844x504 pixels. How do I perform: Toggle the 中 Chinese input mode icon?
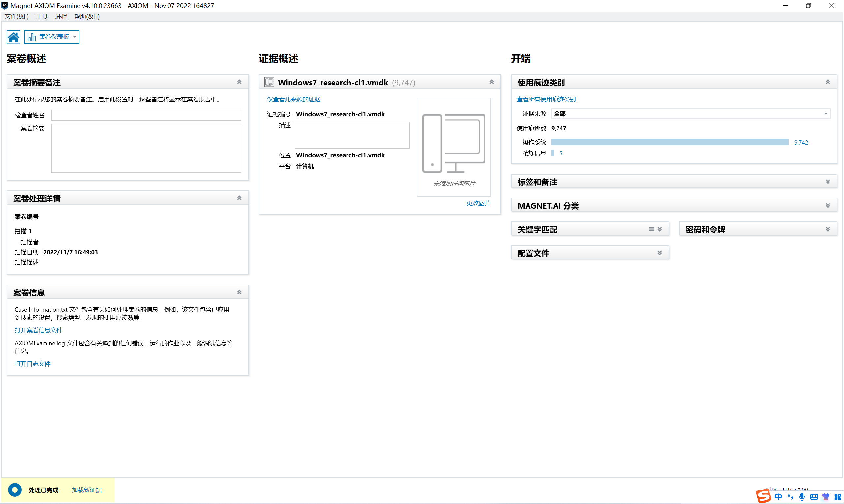[x=778, y=497]
